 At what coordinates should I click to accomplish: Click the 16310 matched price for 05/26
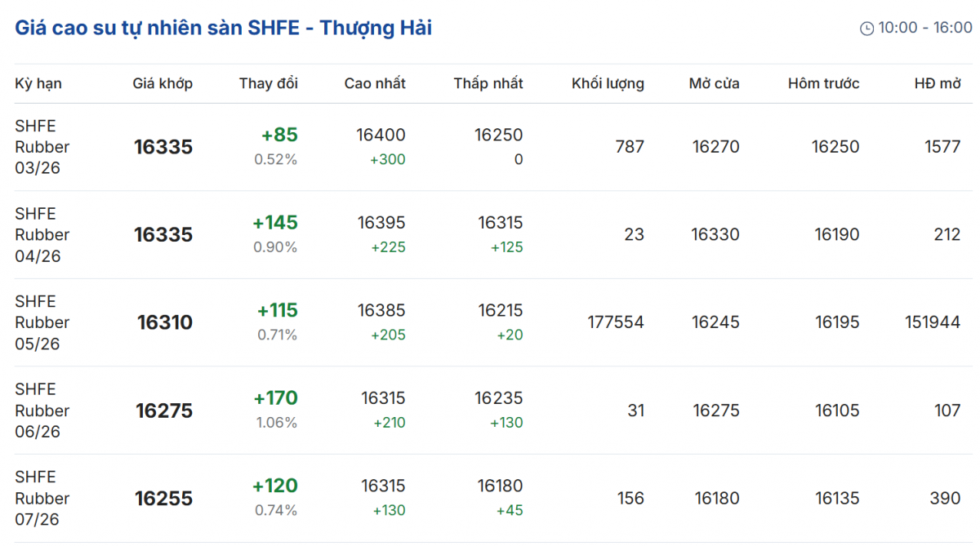165,322
